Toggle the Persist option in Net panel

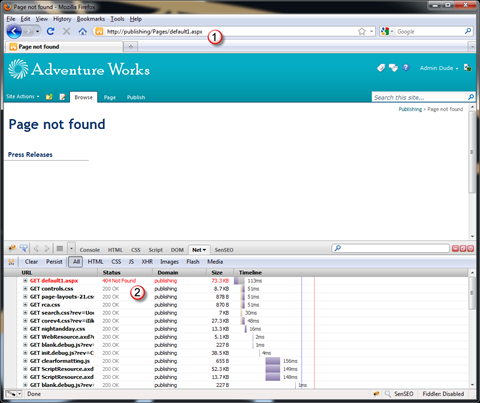click(x=54, y=262)
